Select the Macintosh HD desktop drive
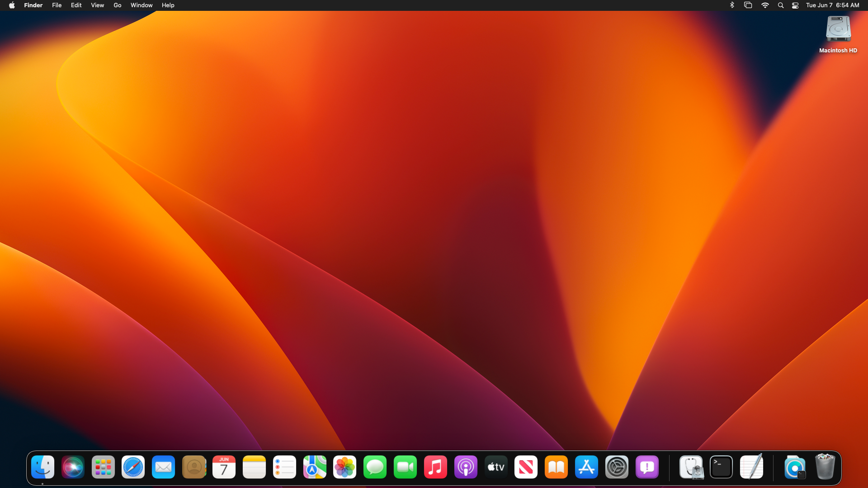This screenshot has height=488, width=868. pos(838,29)
